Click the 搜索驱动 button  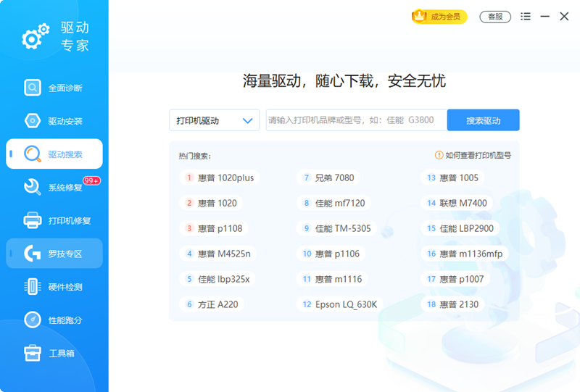(483, 120)
